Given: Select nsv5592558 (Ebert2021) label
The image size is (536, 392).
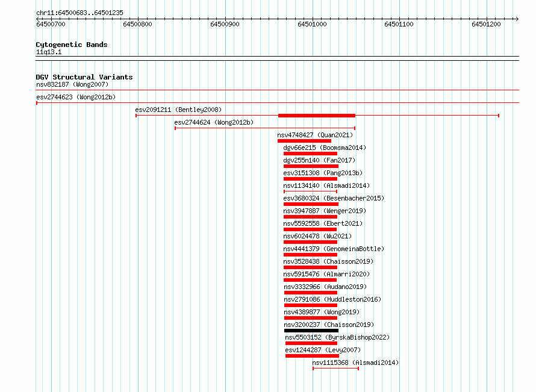Looking at the screenshot, I should click(323, 223).
